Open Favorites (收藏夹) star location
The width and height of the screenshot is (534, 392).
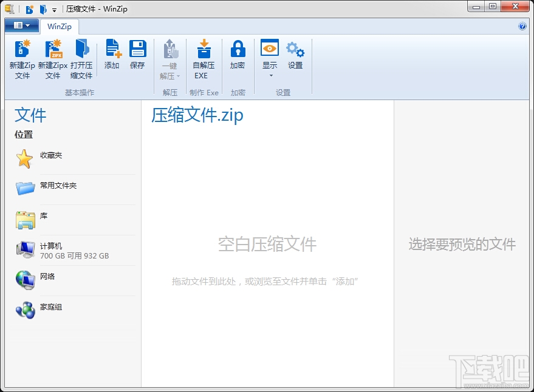pyautogui.click(x=75, y=159)
